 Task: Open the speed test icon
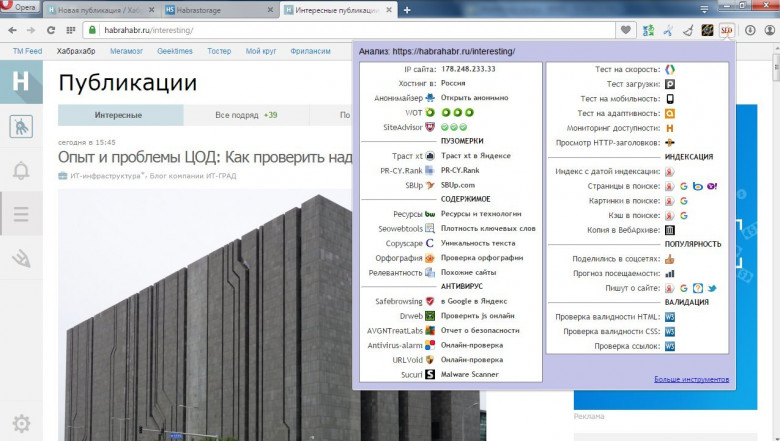point(671,69)
